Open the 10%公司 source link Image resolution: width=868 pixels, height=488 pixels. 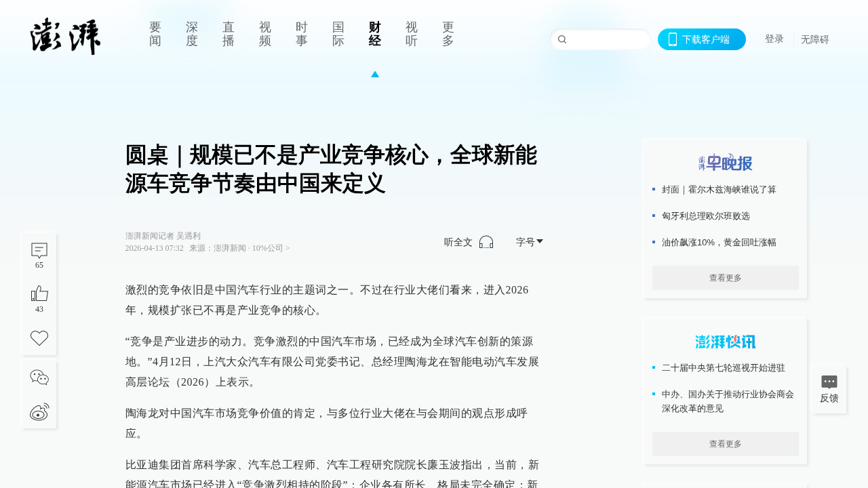[x=271, y=249]
